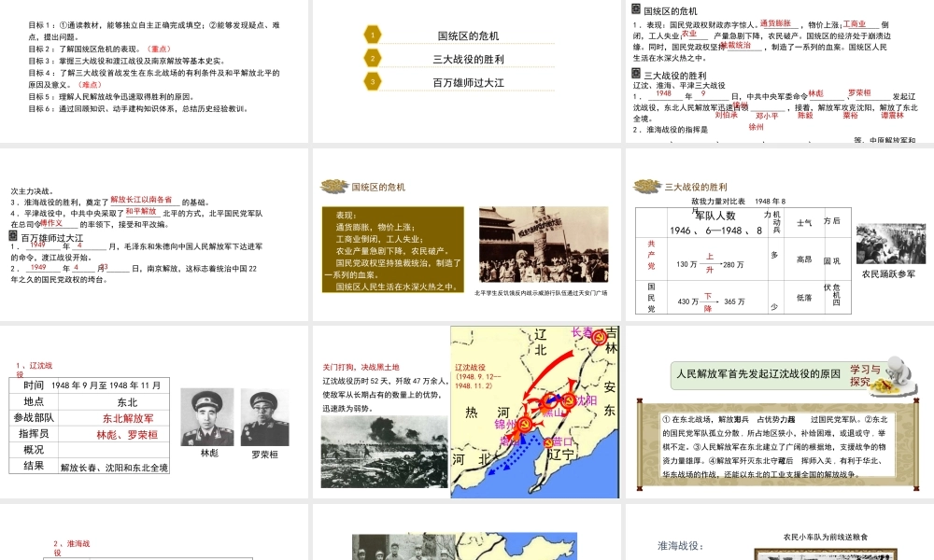The height and width of the screenshot is (560, 934).
Task: Click the red answer 通货膨胀
Action: [775, 23]
